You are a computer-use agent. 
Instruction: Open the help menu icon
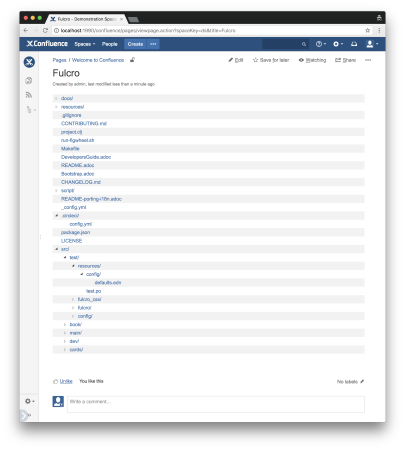[321, 44]
